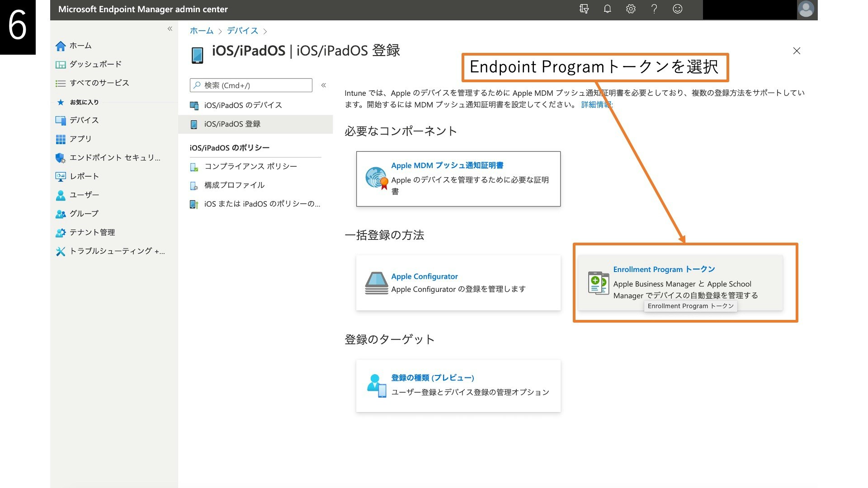Viewport: 868px width, 488px height.
Task: Focus the 検索 (Cmd+/) search field
Action: (251, 85)
